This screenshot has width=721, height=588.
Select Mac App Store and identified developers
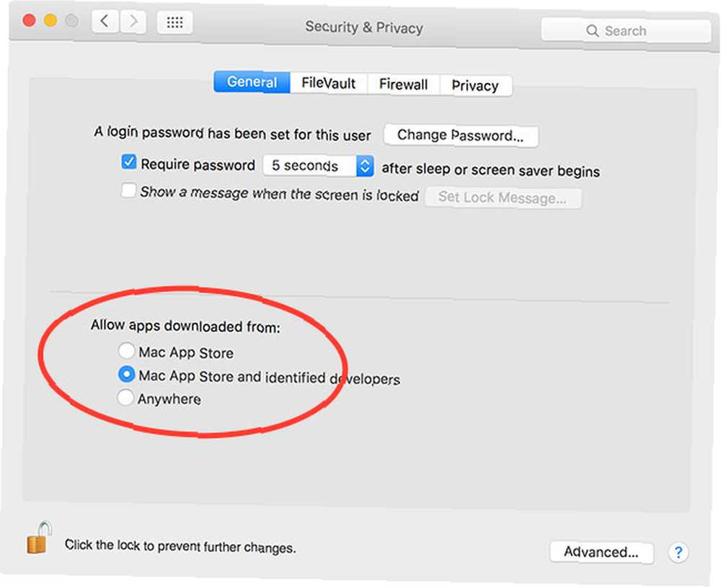pyautogui.click(x=126, y=374)
